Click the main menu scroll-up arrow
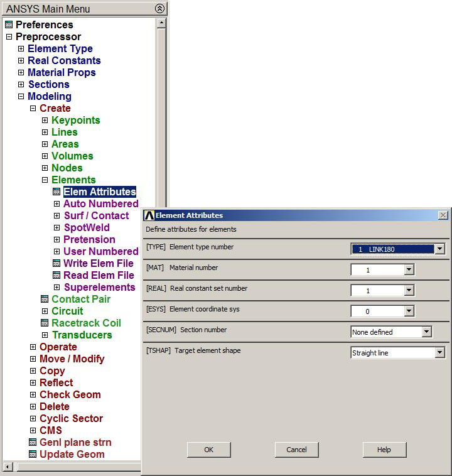The width and height of the screenshot is (452, 476). point(161,23)
